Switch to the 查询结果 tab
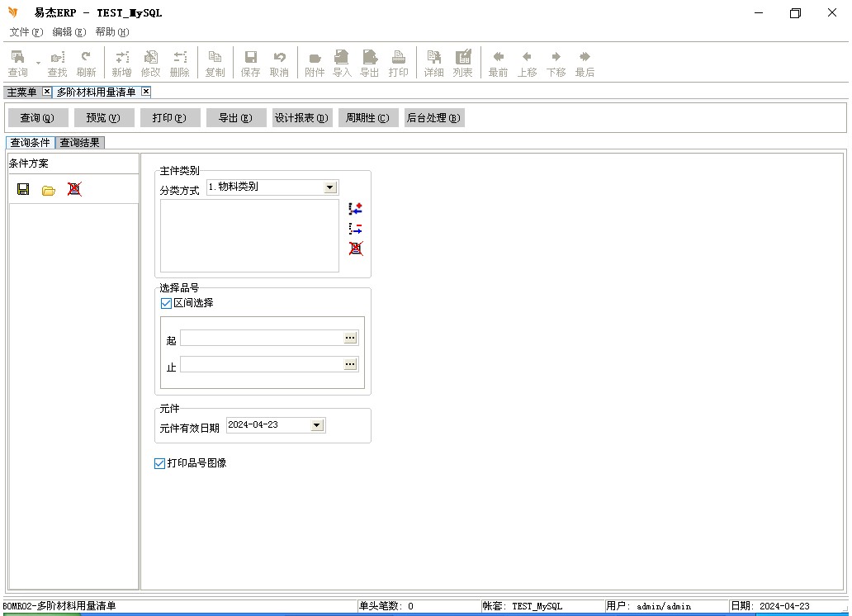The height and width of the screenshot is (616, 852). click(x=80, y=143)
